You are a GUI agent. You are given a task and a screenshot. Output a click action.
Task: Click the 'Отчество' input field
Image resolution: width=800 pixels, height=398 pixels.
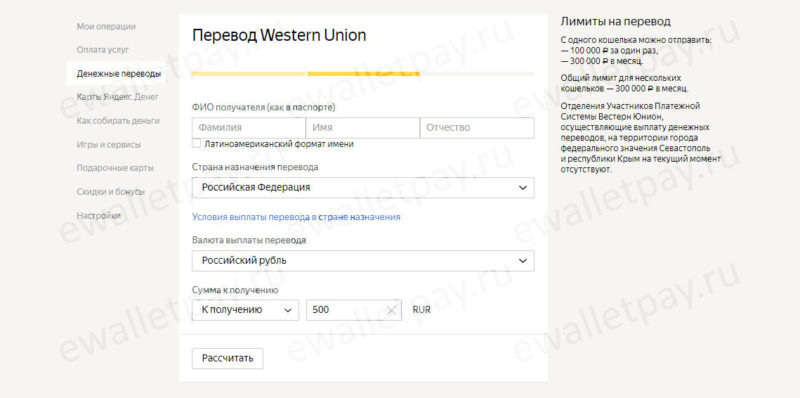click(477, 128)
